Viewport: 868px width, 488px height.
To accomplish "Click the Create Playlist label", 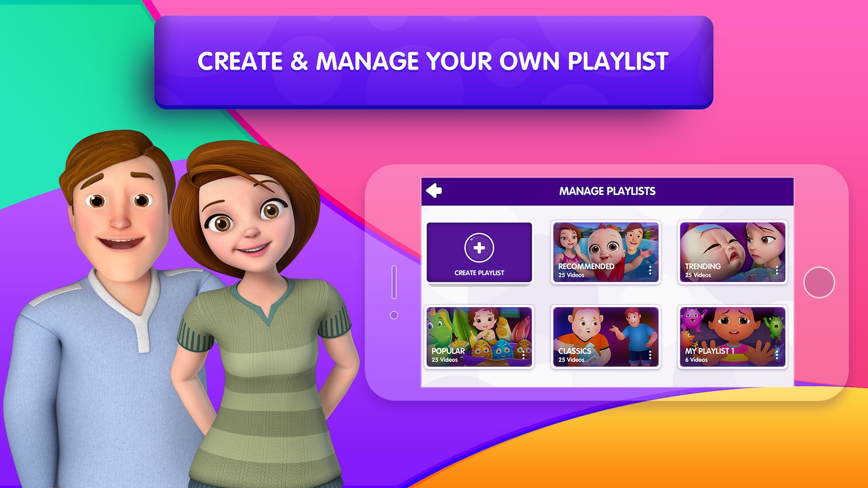I will (x=479, y=273).
